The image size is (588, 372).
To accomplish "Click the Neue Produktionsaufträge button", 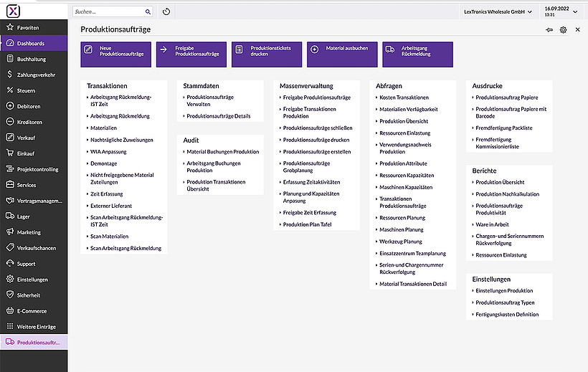I will [x=116, y=54].
